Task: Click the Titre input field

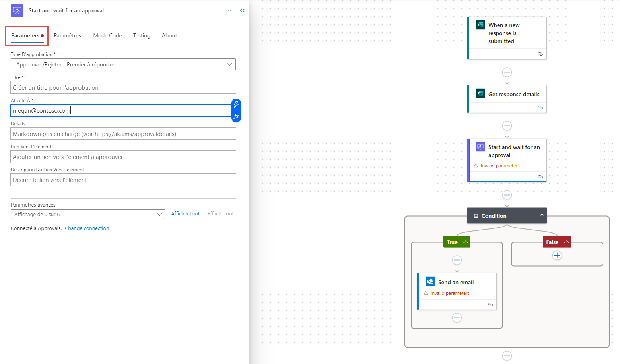Action: (x=123, y=88)
